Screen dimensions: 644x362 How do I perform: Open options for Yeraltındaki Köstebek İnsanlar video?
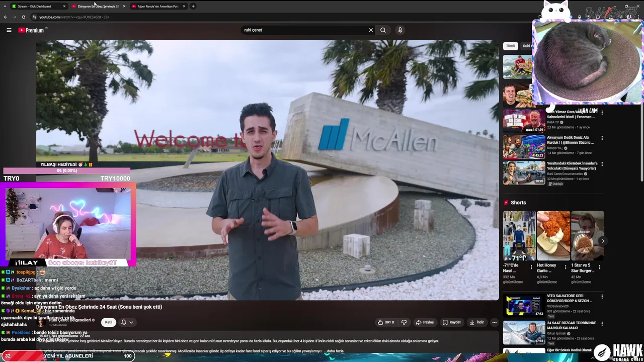point(602,164)
